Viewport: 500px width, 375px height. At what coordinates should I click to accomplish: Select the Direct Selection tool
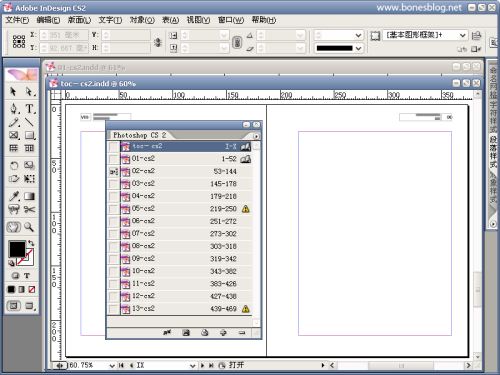[30, 91]
